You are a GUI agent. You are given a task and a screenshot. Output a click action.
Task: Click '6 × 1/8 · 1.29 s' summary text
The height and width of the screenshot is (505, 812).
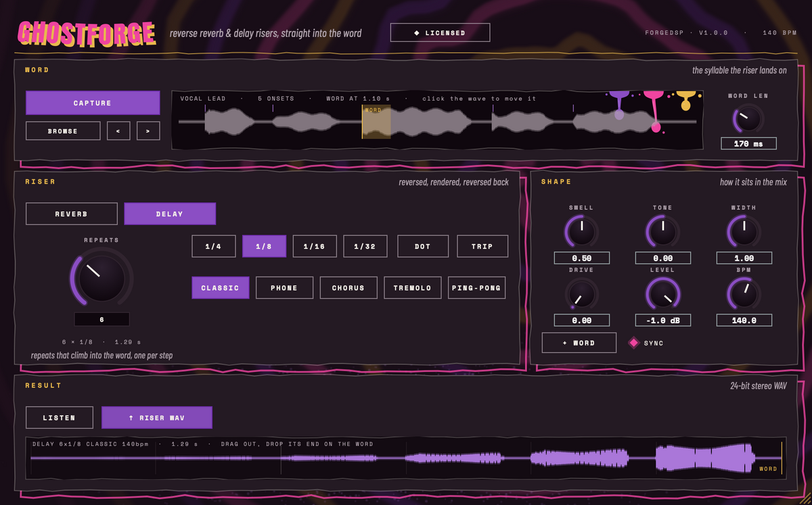(101, 342)
